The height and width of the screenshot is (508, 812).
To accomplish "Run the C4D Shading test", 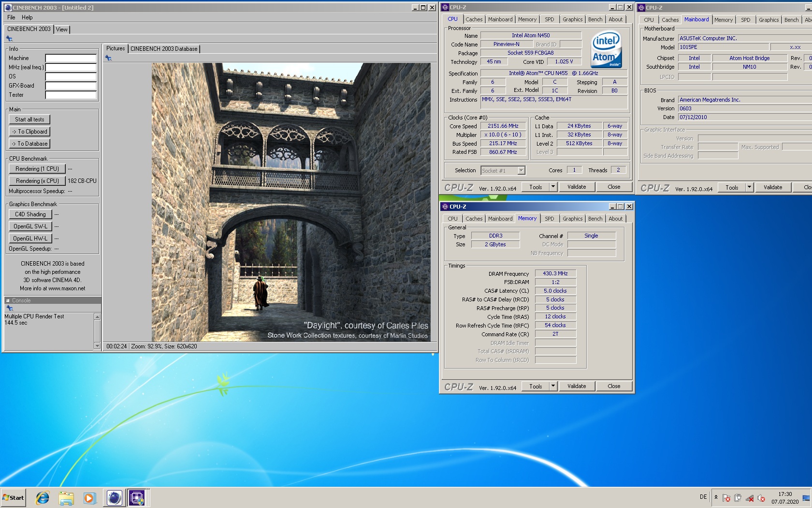I will pyautogui.click(x=30, y=214).
